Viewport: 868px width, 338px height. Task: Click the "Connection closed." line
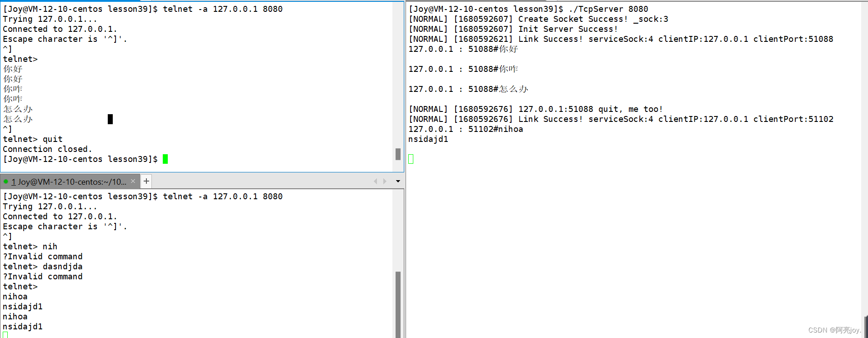coord(47,149)
